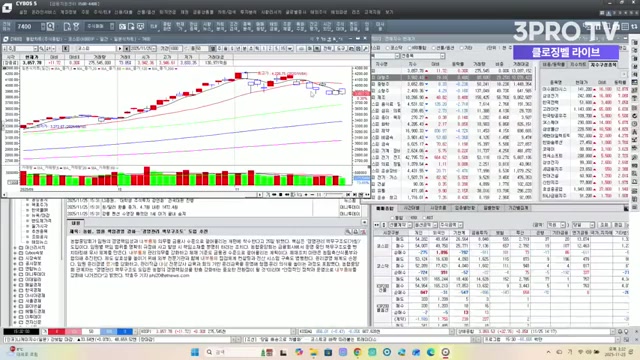Image resolution: width=640 pixels, height=360 pixels.
Task: Select the 이수페타시스 row in constituent list
Action: (x=585, y=89)
